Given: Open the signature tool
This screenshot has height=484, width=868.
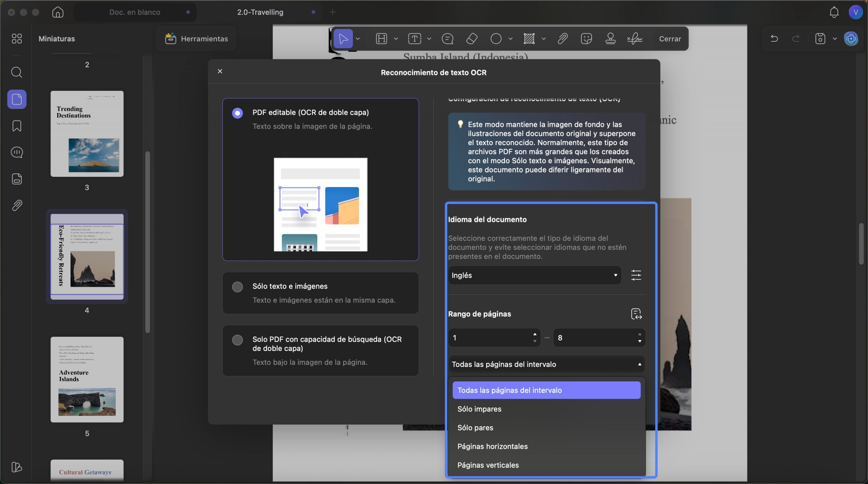Looking at the screenshot, I should coord(635,39).
